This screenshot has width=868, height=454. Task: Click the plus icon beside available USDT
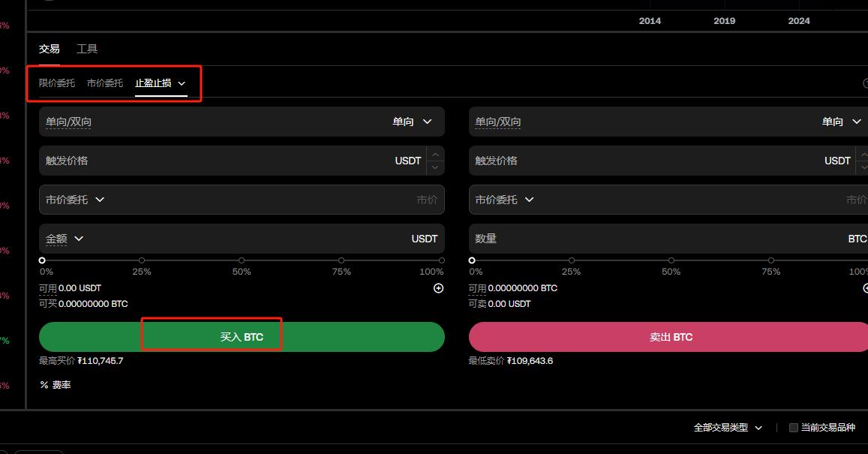point(439,288)
